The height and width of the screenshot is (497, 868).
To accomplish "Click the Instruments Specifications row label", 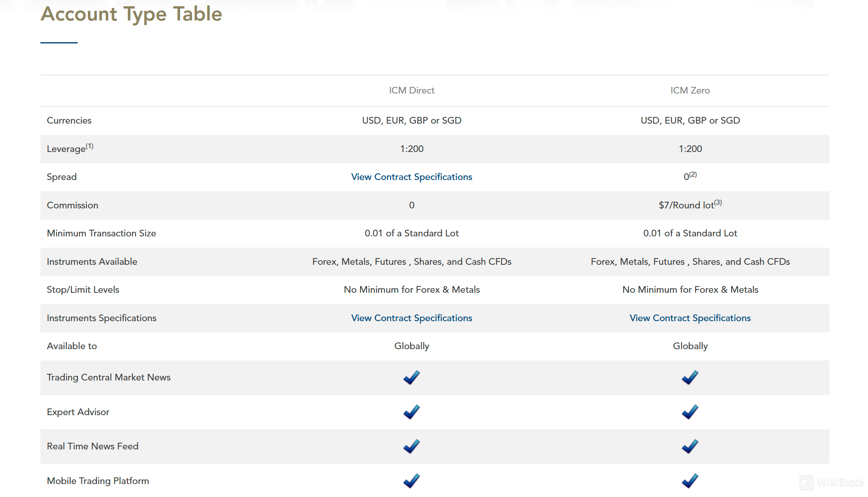I will pos(101,318).
